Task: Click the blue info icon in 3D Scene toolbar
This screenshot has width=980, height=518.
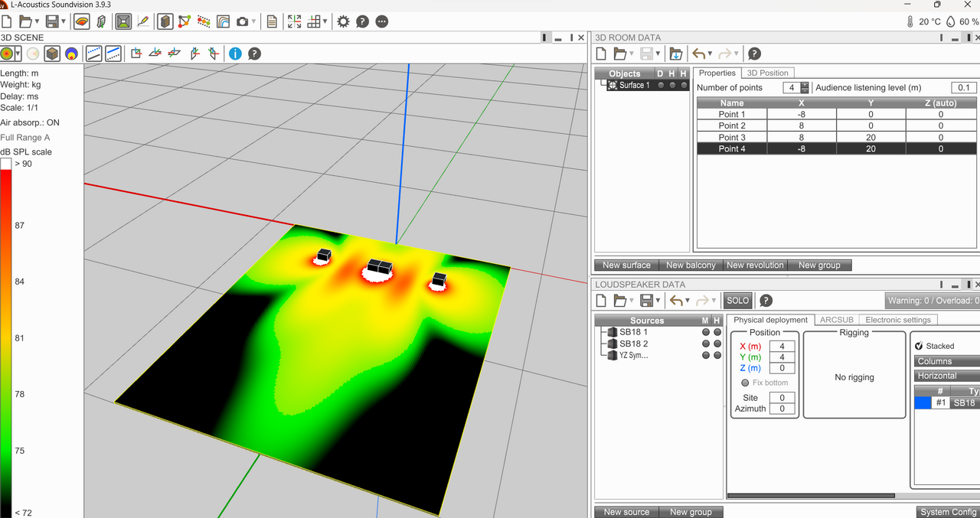Action: [x=235, y=54]
